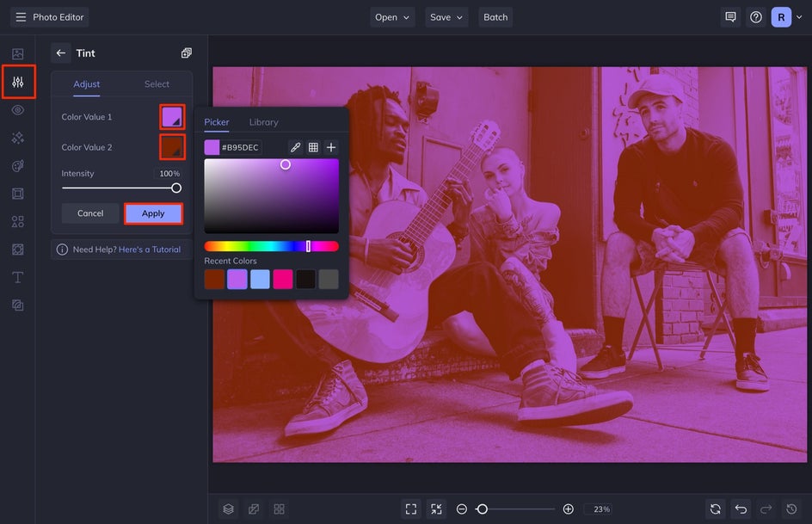Open the Here's a Tutorial link
This screenshot has height=524, width=812.
point(150,250)
